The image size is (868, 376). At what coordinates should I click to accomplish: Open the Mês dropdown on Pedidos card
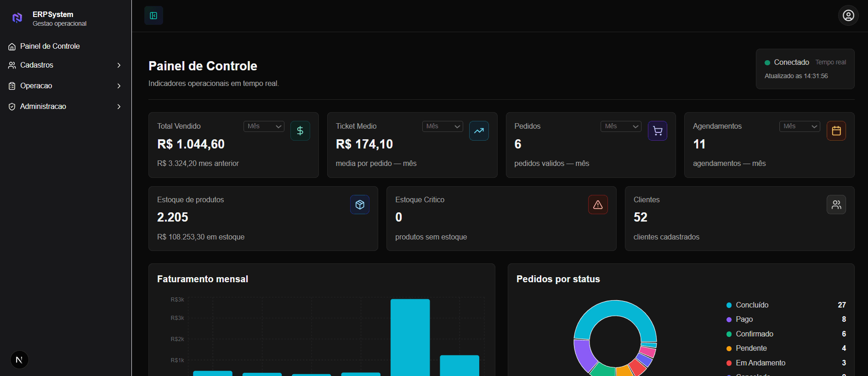[621, 126]
